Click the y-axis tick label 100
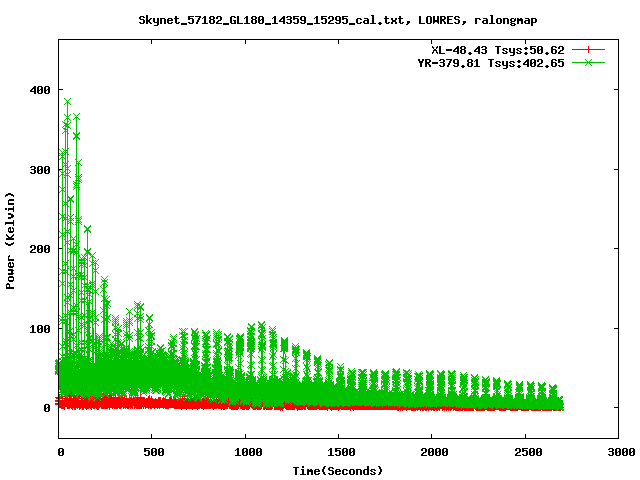 40,329
